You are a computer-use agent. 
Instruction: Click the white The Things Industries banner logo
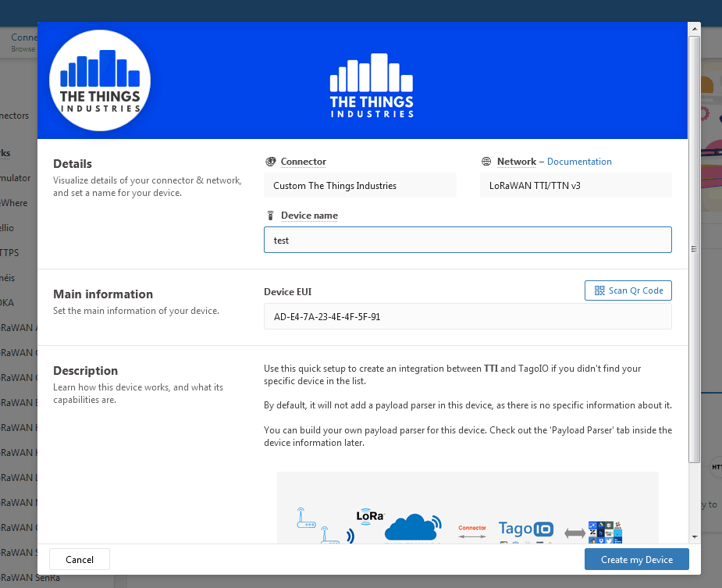(372, 85)
